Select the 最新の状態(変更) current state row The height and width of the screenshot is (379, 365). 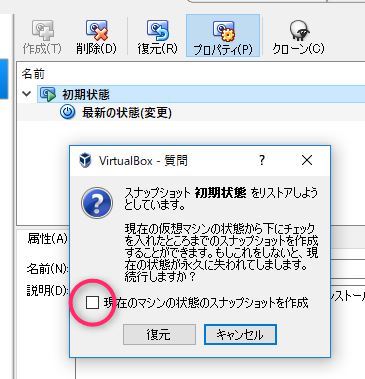(191, 113)
